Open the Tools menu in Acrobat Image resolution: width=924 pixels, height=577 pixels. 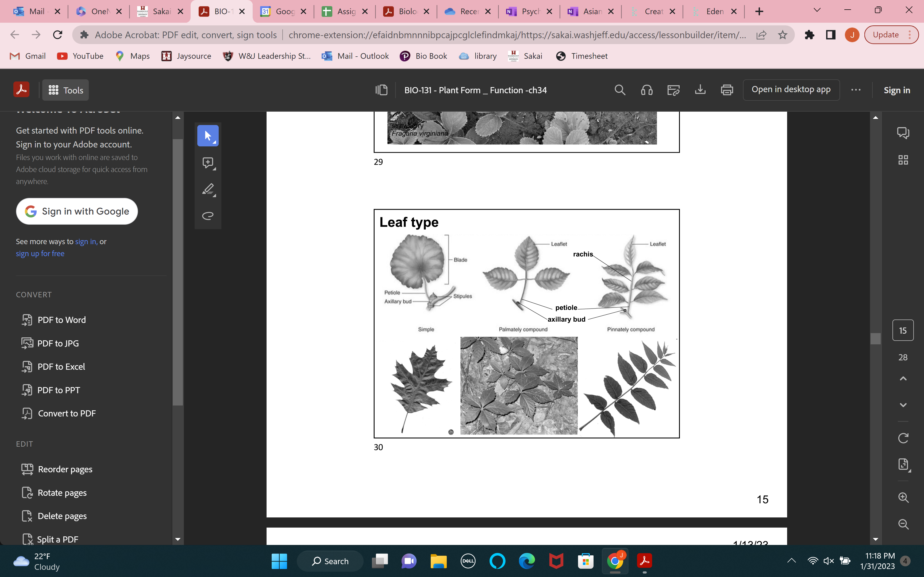tap(65, 90)
